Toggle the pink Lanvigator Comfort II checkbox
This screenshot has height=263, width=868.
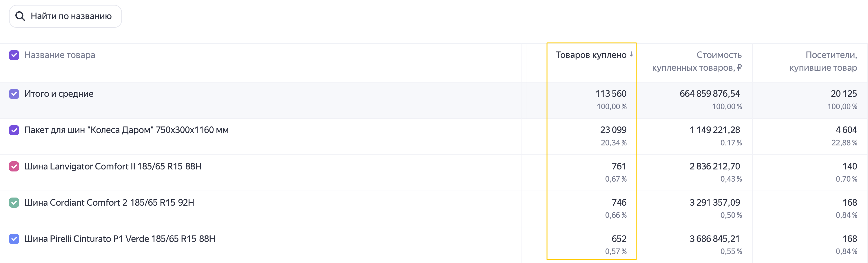point(14,166)
